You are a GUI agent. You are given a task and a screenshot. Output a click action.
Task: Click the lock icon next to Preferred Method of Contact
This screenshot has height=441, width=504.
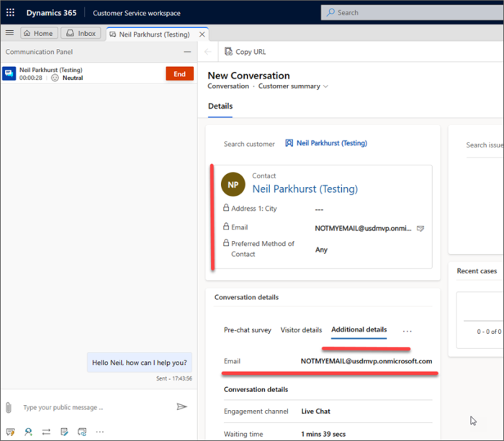(x=226, y=243)
